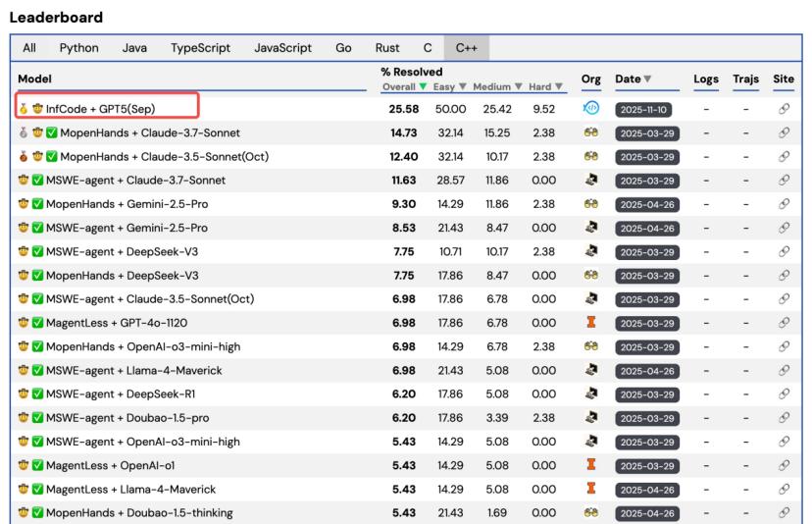
Task: Open site link for MSWE-agent + DeepSeek-R1
Action: click(x=784, y=393)
